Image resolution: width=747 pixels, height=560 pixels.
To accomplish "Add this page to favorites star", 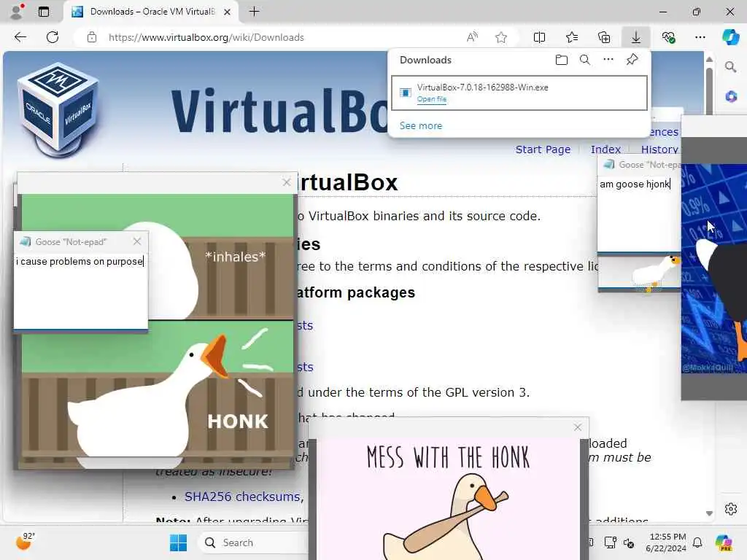I will pos(500,37).
